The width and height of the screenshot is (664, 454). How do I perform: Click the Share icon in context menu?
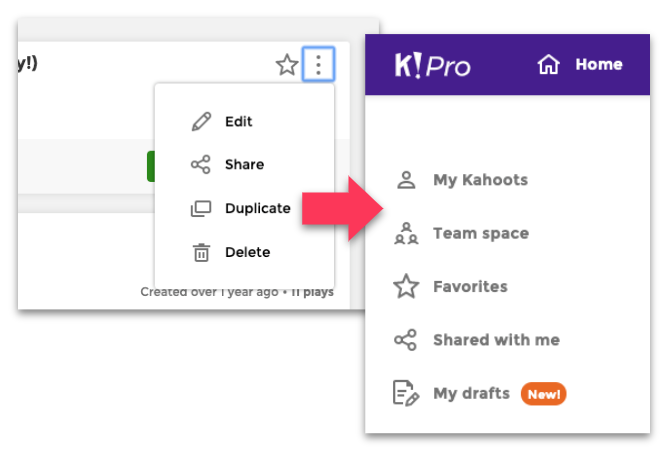[200, 164]
